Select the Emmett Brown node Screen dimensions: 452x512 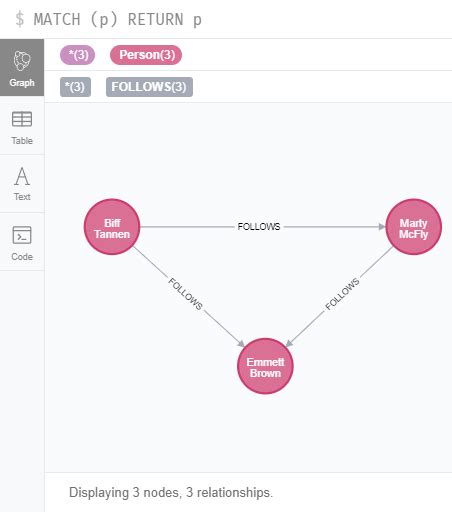tap(265, 366)
